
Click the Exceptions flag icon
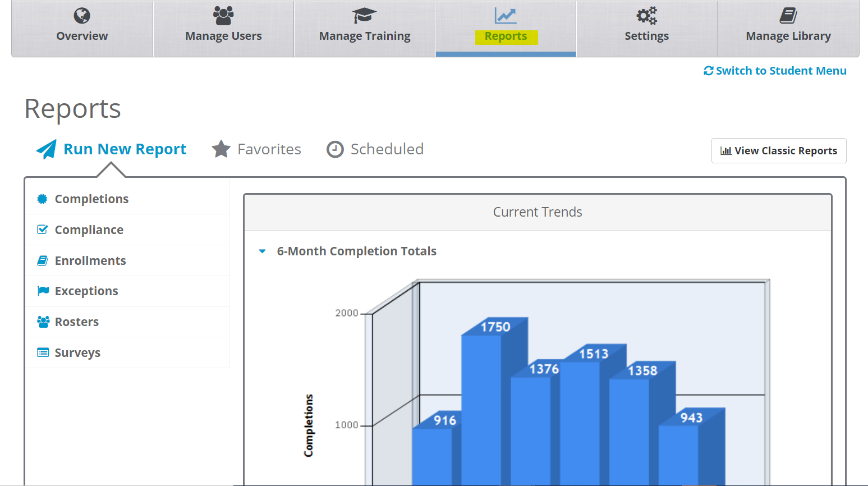(43, 291)
